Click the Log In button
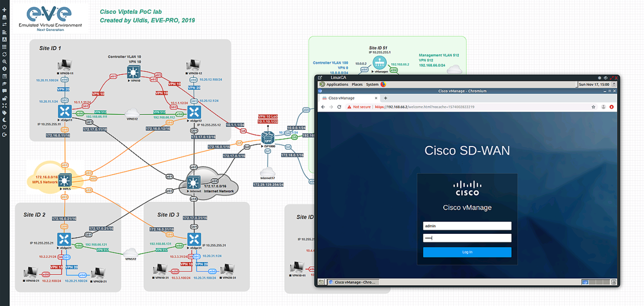This screenshot has width=644, height=306. 467,252
